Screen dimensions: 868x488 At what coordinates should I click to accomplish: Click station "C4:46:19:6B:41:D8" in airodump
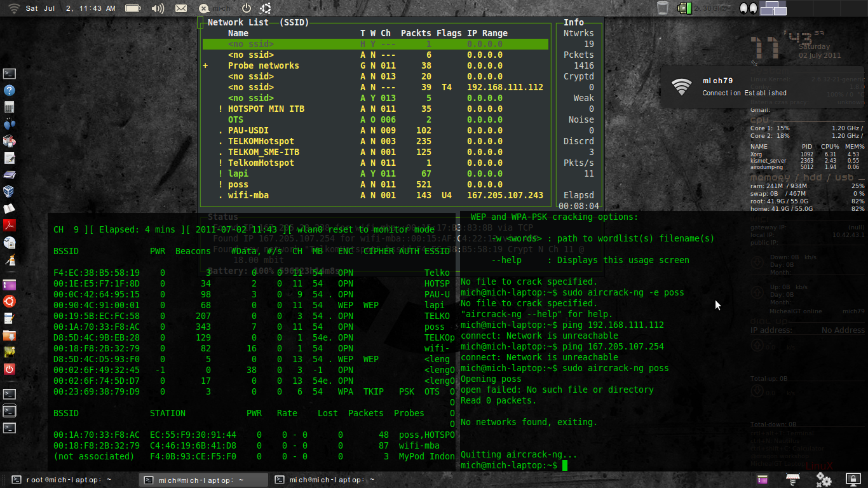193,445
